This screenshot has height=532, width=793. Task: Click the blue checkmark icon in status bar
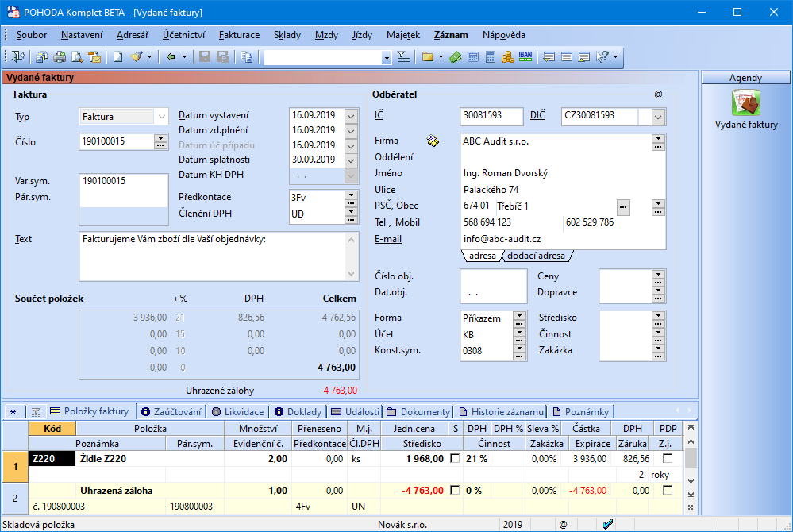point(608,524)
